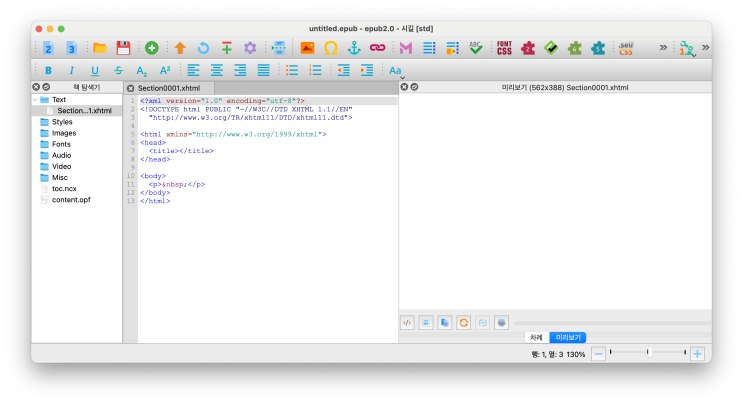Print preview with printer icon
This screenshot has height=404, width=743.
501,323
